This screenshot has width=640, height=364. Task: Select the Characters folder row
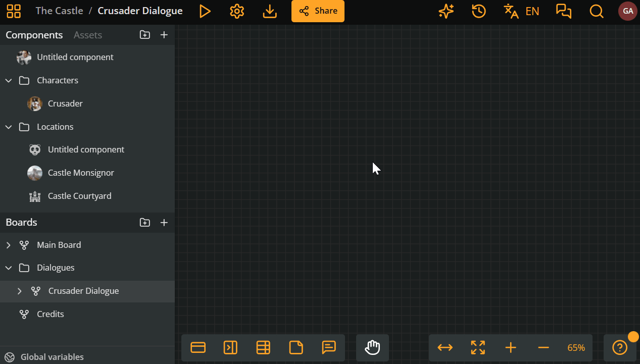87,80
